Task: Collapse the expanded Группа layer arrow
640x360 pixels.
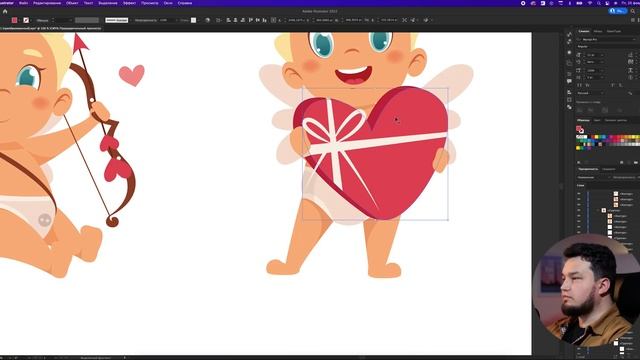Action: (599, 211)
